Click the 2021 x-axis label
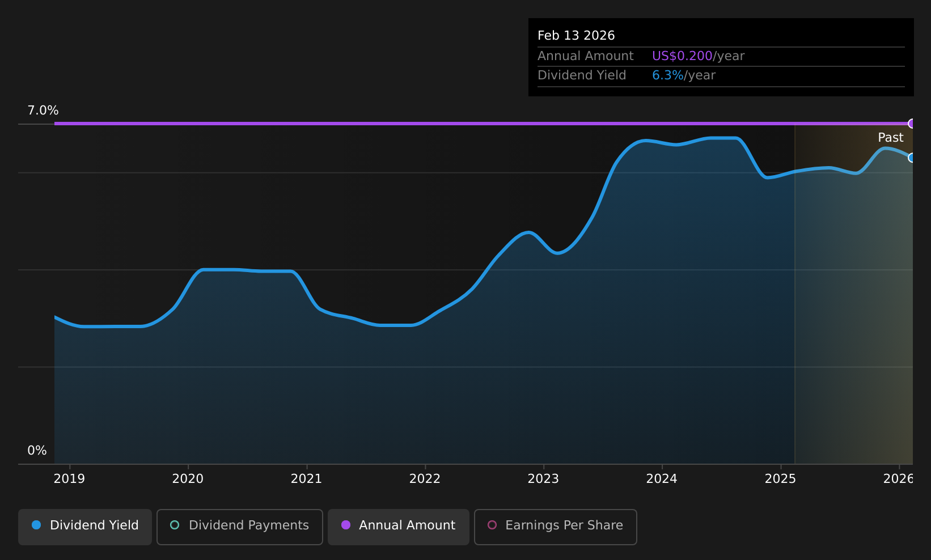The height and width of the screenshot is (560, 931). pos(306,479)
